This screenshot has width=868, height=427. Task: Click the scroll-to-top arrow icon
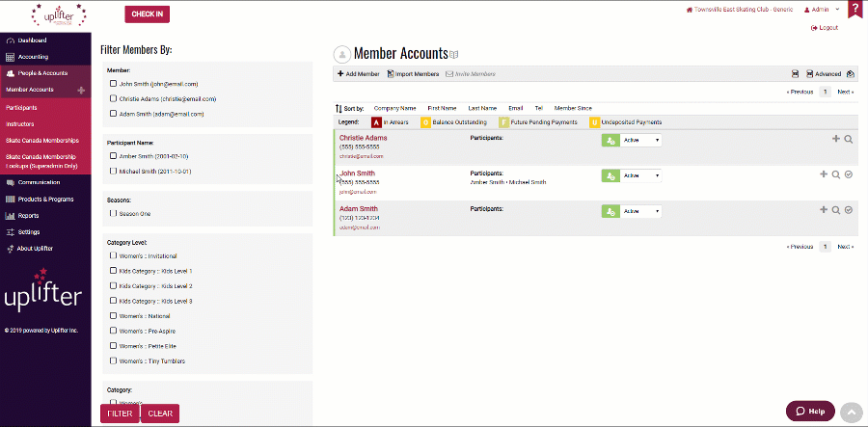849,411
